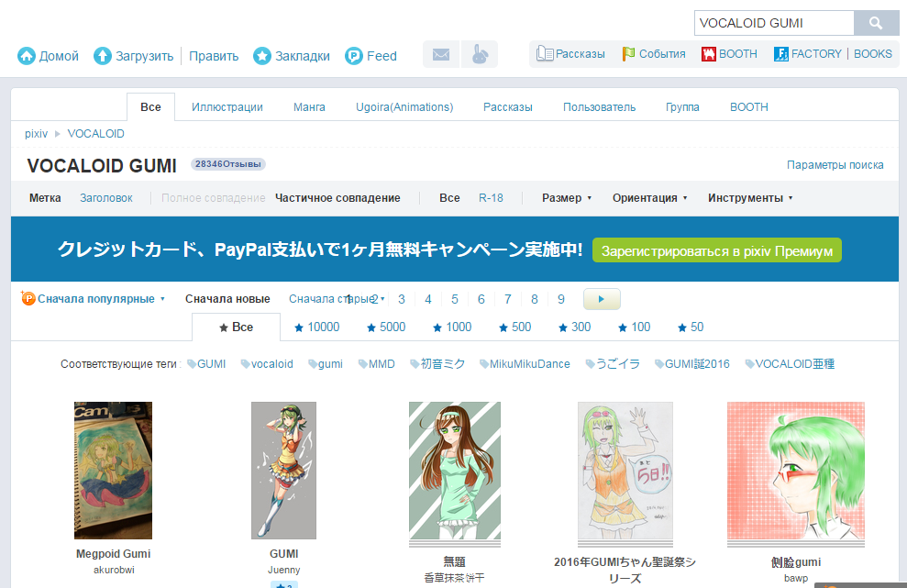Open the Рассказы search tab
The width and height of the screenshot is (907, 588).
(508, 107)
